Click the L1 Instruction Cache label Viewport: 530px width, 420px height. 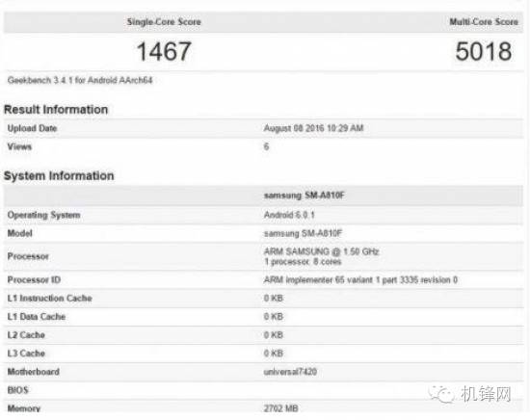coord(50,299)
